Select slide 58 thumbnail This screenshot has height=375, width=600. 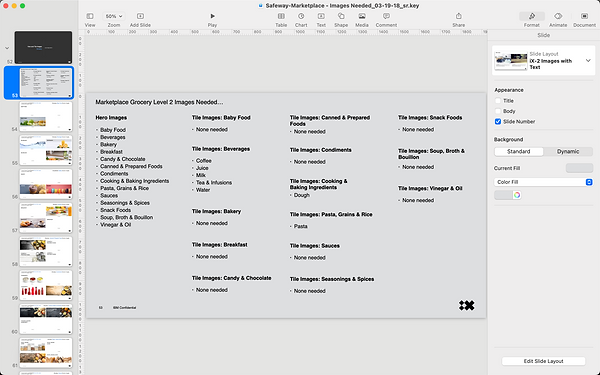tap(45, 251)
